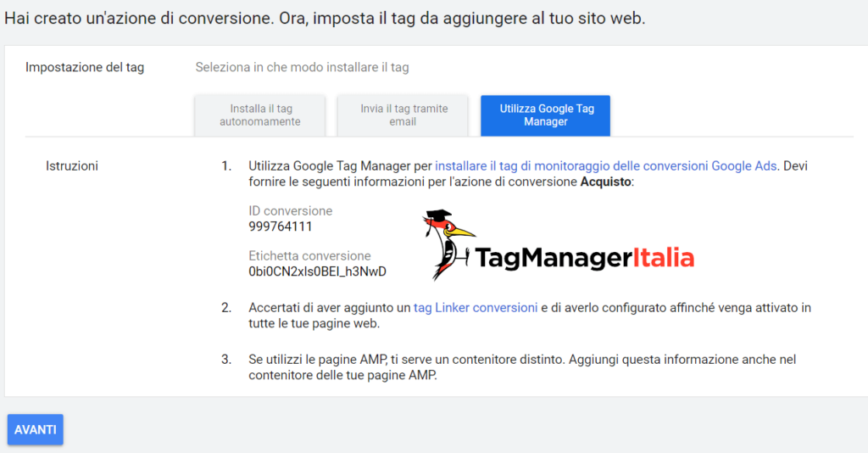Click the 'ID conversione' label
Viewport: 868px width, 453px height.
(290, 211)
